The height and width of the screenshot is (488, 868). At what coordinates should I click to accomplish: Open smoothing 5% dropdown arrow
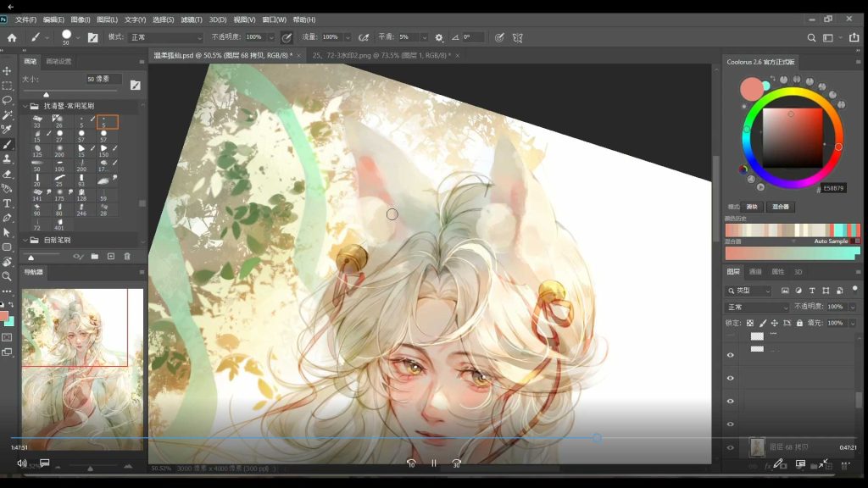point(424,37)
